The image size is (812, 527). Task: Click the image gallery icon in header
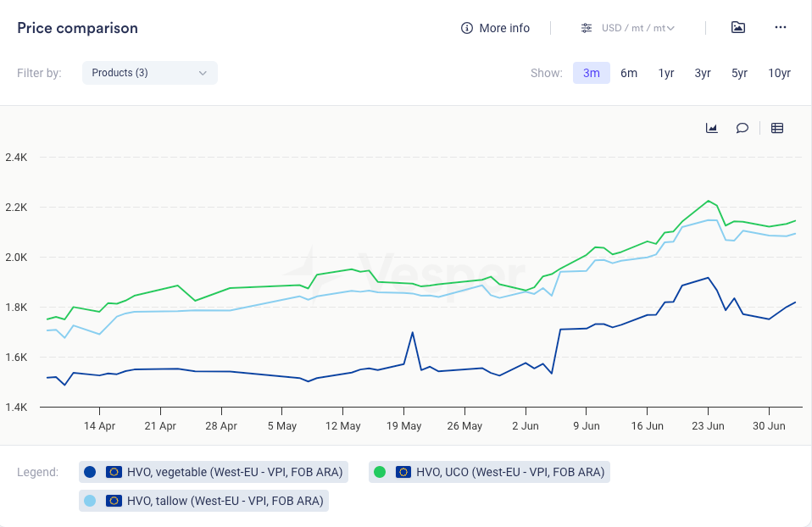click(x=738, y=27)
